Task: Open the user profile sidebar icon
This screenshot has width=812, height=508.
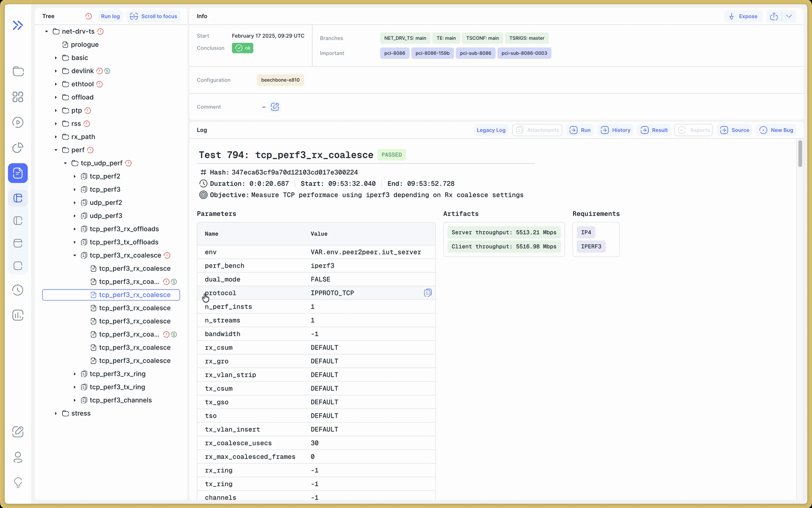Action: (18, 457)
